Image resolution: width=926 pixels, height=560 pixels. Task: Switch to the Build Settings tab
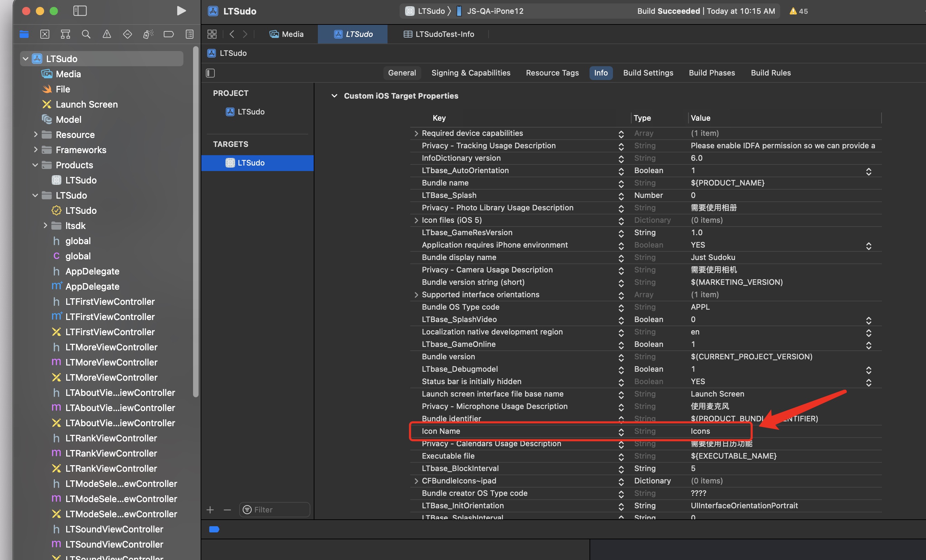[648, 73]
